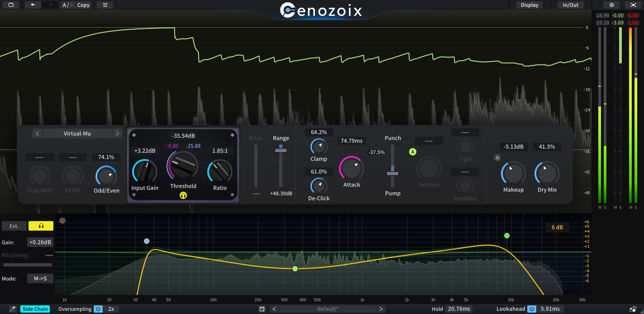644x314 pixels.
Task: Edit the 74.79ms attack value
Action: 352,141
